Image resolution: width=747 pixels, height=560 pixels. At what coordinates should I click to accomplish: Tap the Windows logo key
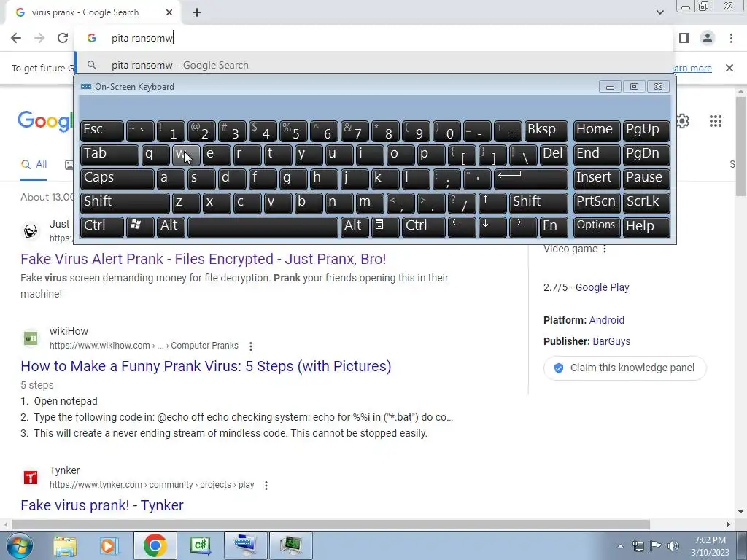[140, 227]
